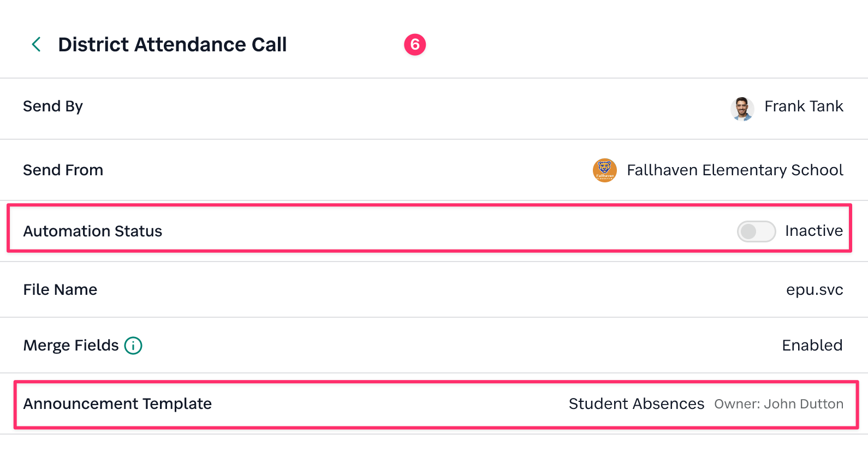
Task: Select the Send From row label
Action: tap(63, 170)
